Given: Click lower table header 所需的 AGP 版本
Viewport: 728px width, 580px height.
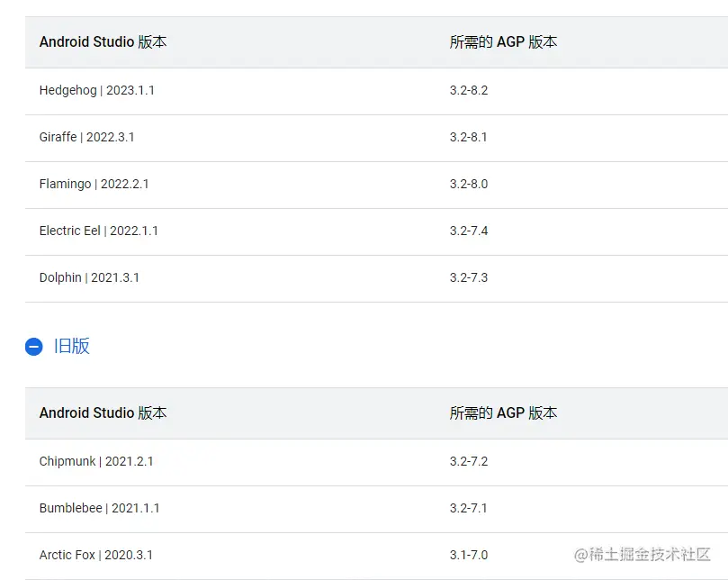Looking at the screenshot, I should tap(503, 412).
